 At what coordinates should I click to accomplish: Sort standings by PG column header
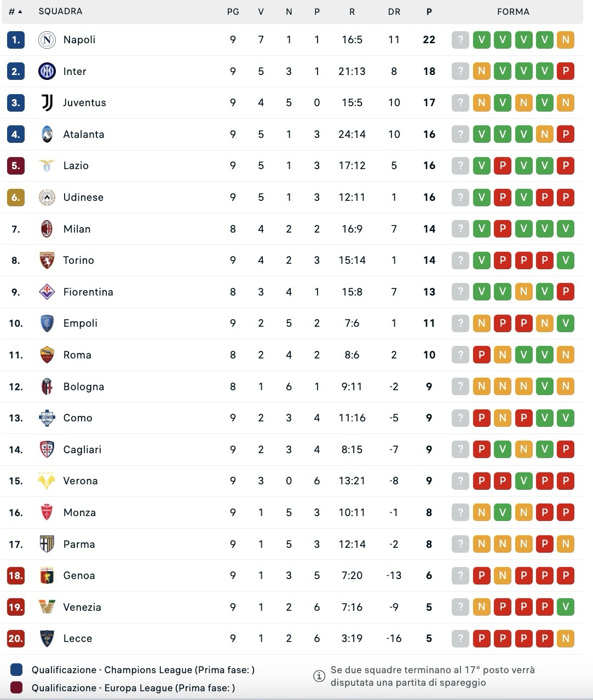[233, 11]
